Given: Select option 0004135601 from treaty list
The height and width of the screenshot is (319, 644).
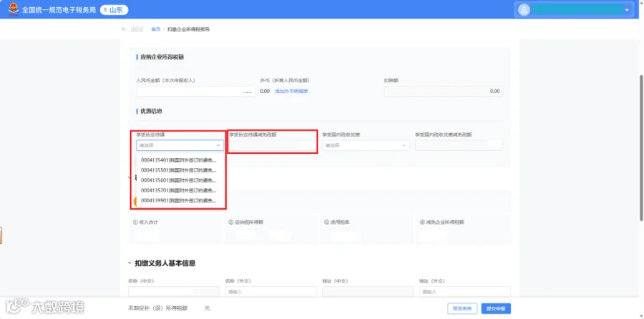Looking at the screenshot, I should [180, 180].
